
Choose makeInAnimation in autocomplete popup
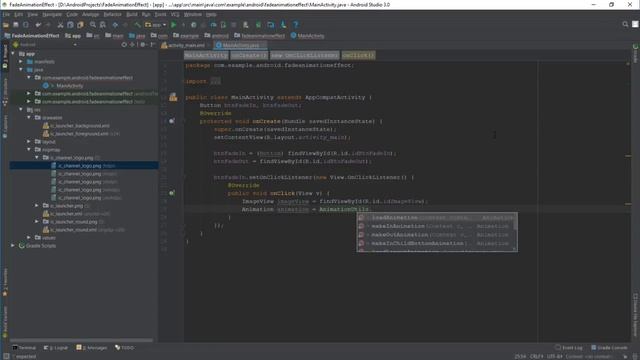pyautogui.click(x=436, y=226)
